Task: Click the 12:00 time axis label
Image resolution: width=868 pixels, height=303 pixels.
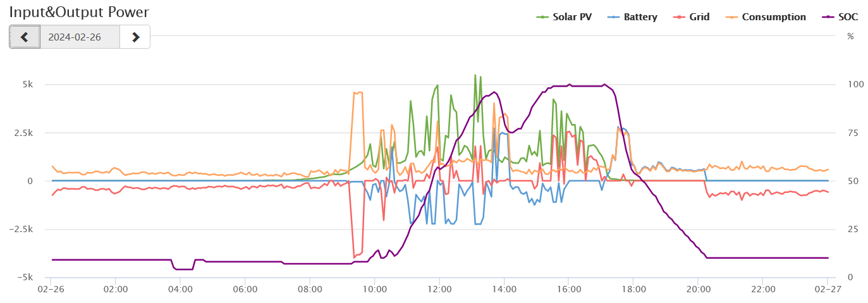Action: point(439,289)
